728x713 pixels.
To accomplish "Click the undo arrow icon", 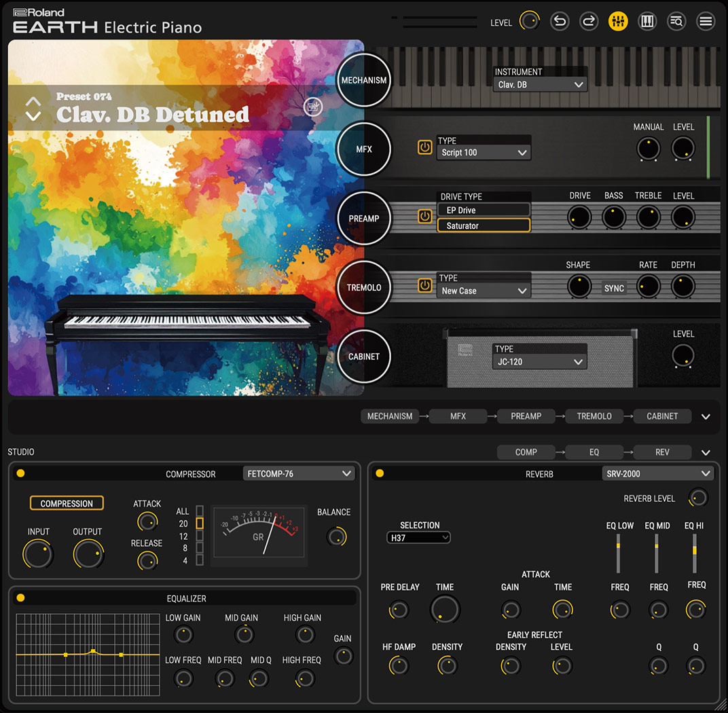I will (x=560, y=21).
